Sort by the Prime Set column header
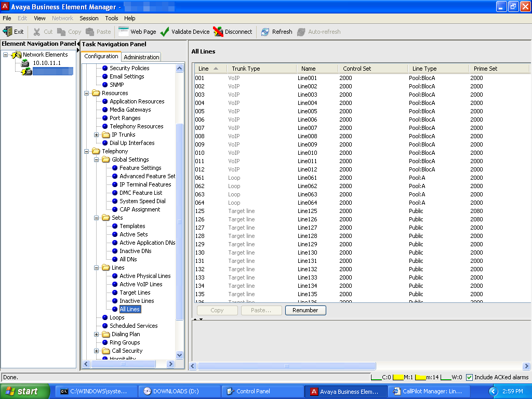Screen dimensions: 532x399 point(499,69)
